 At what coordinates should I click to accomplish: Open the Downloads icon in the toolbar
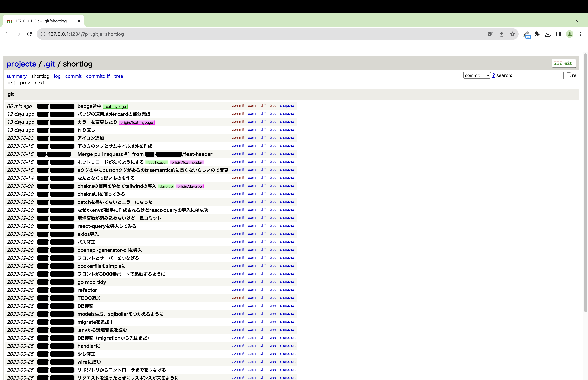pos(548,34)
